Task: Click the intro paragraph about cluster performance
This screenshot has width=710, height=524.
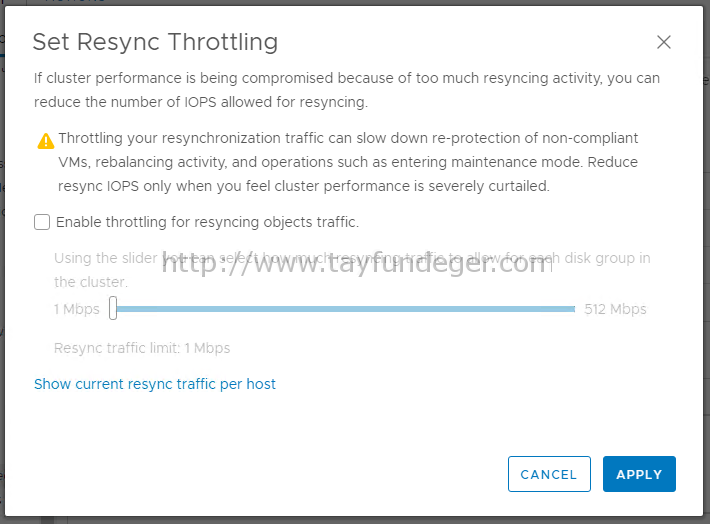Action: [347, 90]
